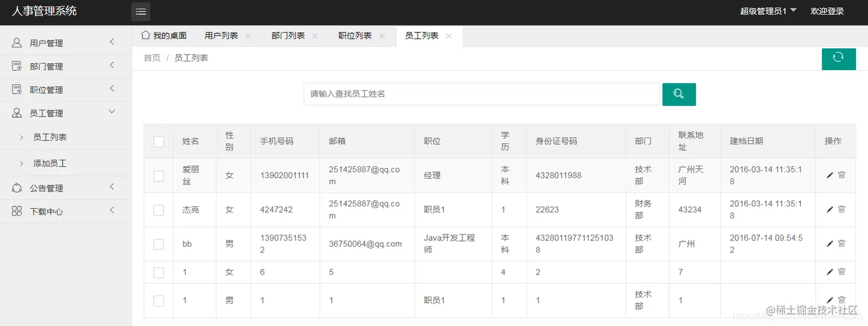Toggle the sidebar with the hamburger icon

click(141, 11)
